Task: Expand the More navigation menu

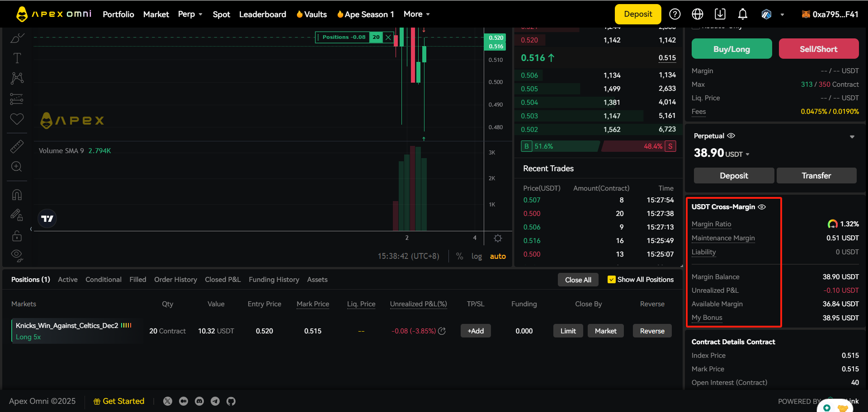Action: [x=416, y=14]
